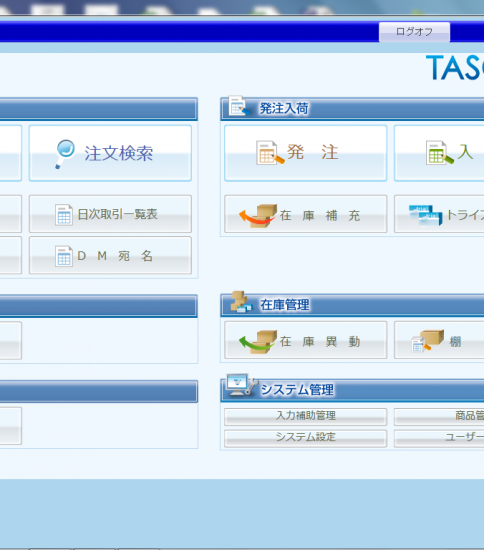This screenshot has height=550, width=484.
Task: Open 在庫異動 stock transfer
Action: pos(305,340)
